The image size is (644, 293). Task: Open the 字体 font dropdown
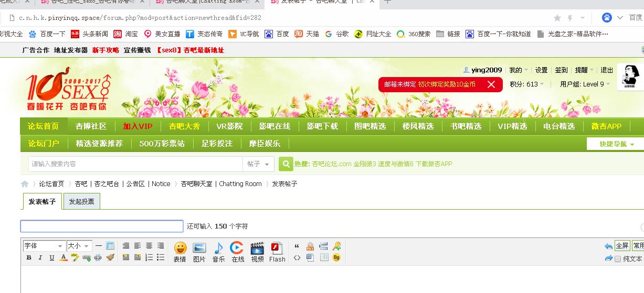pyautogui.click(x=44, y=246)
